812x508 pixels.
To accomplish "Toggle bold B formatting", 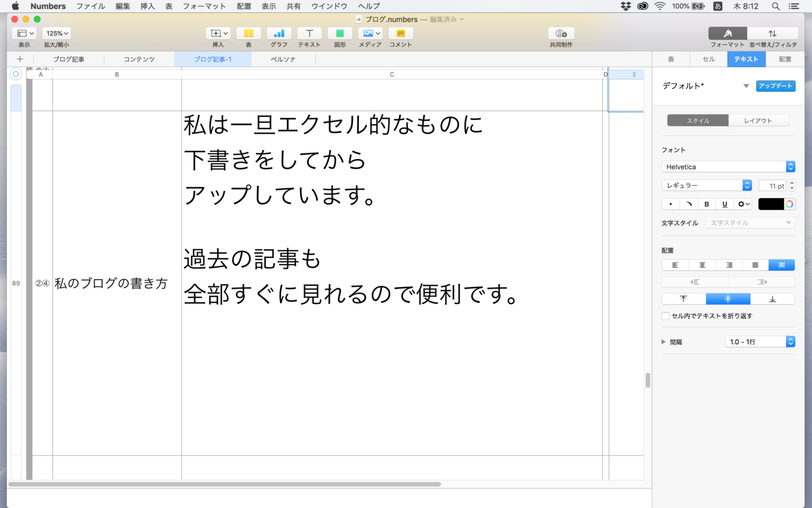I will click(x=706, y=204).
